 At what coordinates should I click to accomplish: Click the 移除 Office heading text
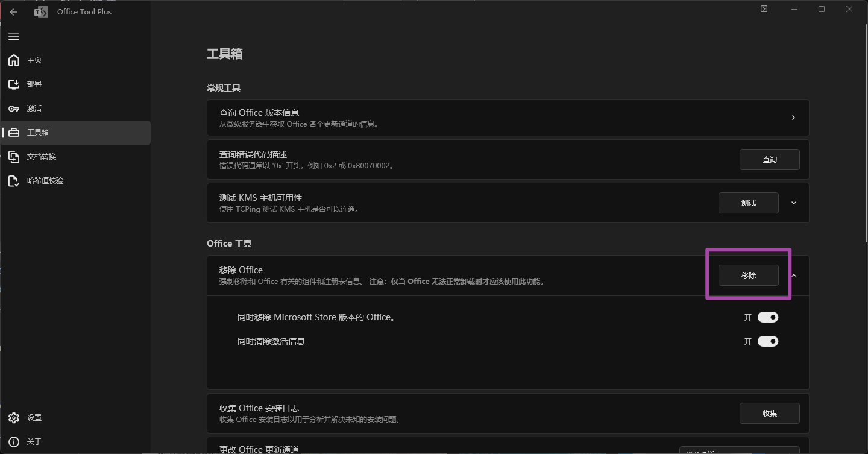241,270
